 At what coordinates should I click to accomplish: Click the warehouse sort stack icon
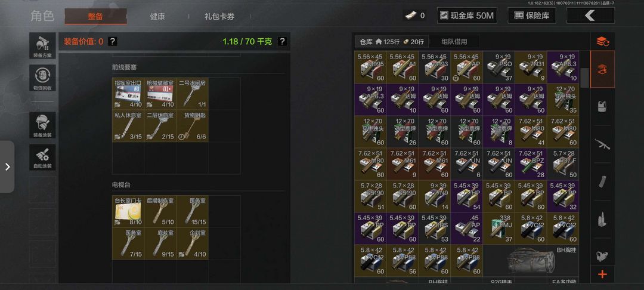(x=602, y=41)
